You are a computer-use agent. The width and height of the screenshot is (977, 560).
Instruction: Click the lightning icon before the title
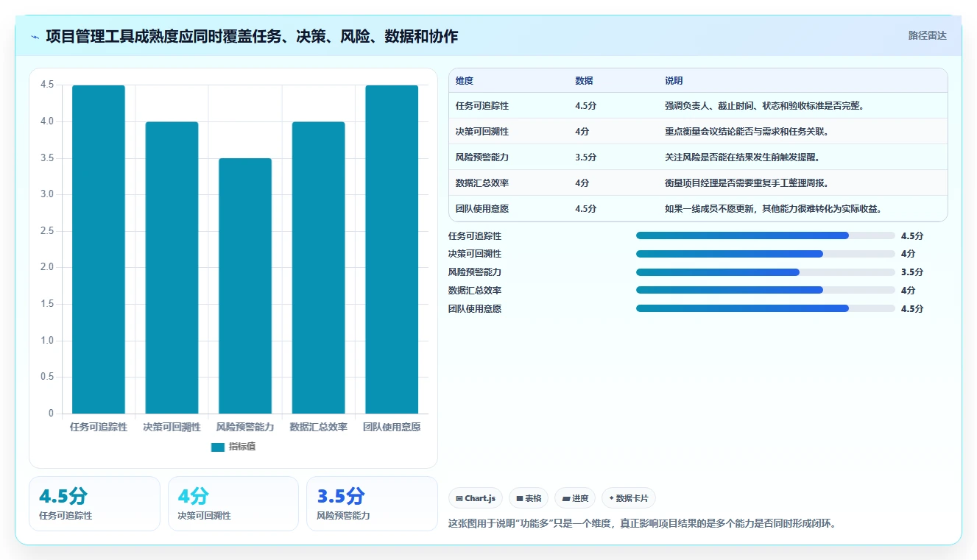tap(35, 37)
